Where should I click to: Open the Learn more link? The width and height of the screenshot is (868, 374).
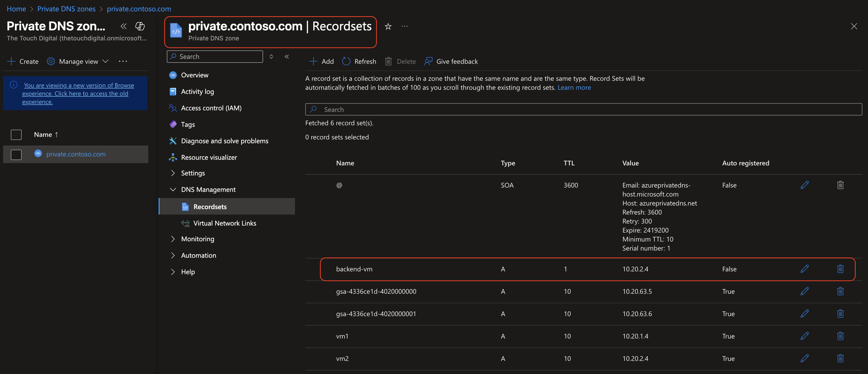pyautogui.click(x=574, y=87)
